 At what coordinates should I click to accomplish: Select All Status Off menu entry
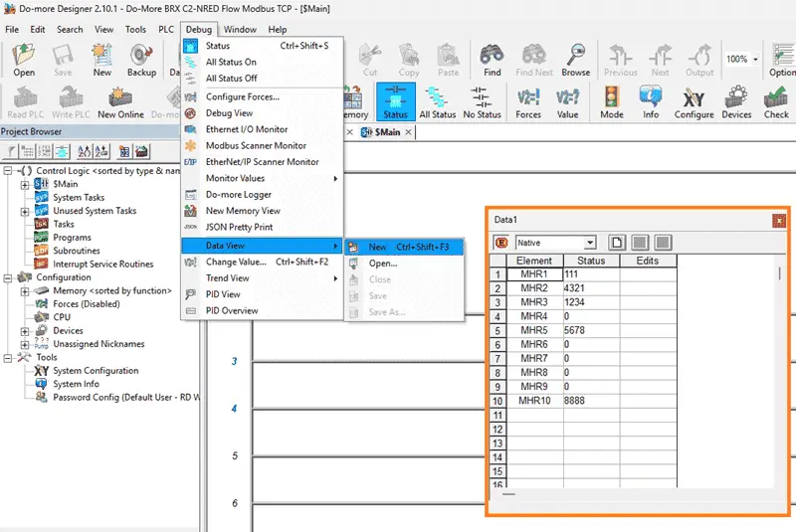pyautogui.click(x=262, y=79)
